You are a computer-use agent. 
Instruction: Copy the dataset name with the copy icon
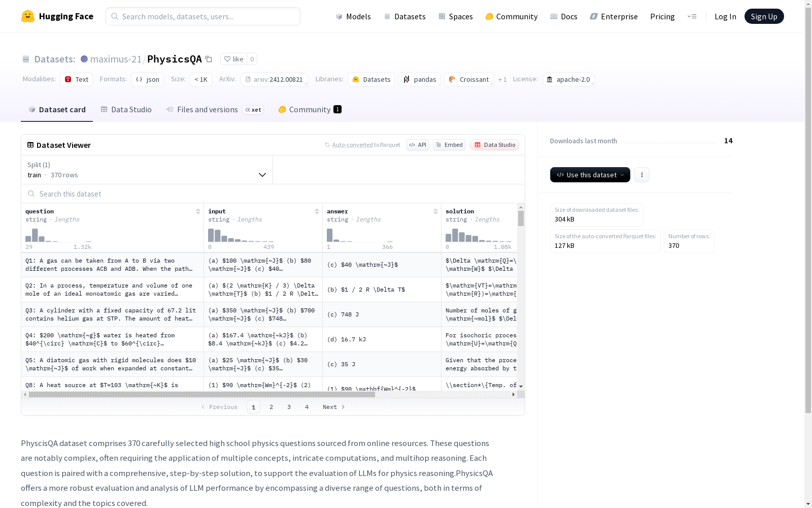(209, 59)
